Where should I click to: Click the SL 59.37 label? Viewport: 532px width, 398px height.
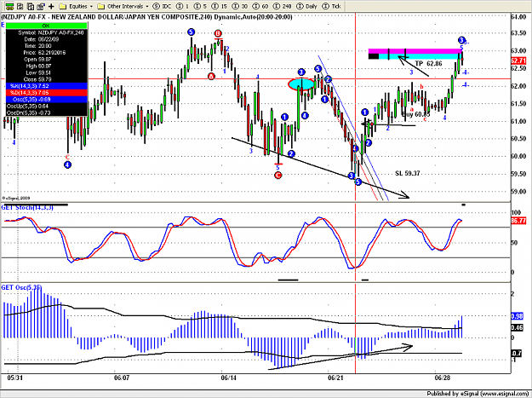(408, 173)
